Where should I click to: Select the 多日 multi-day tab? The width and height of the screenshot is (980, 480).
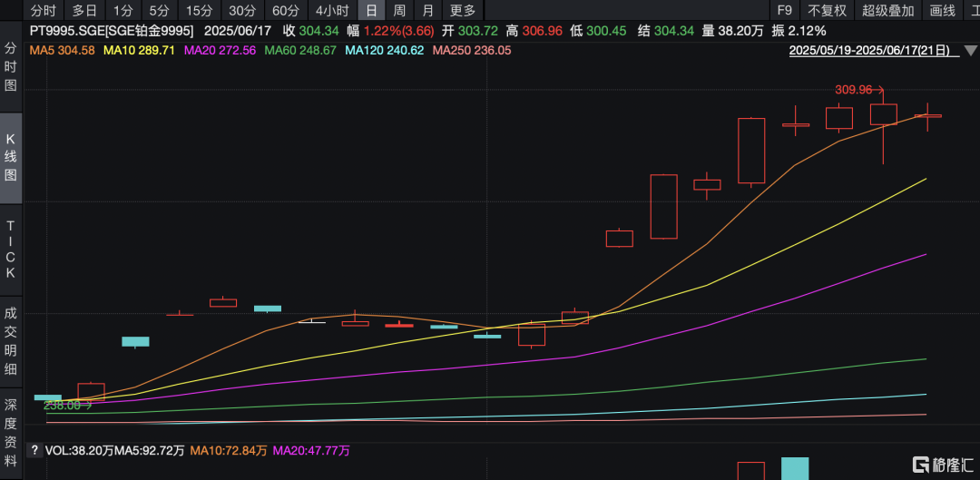(84, 10)
